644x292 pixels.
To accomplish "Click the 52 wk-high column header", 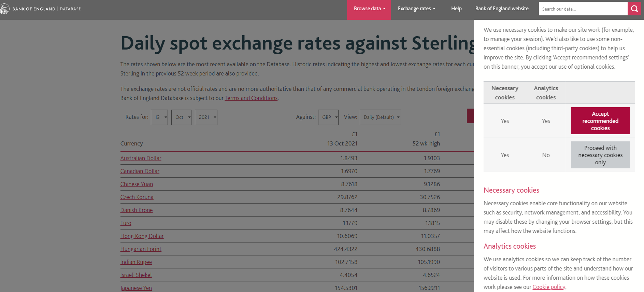I will point(426,143).
